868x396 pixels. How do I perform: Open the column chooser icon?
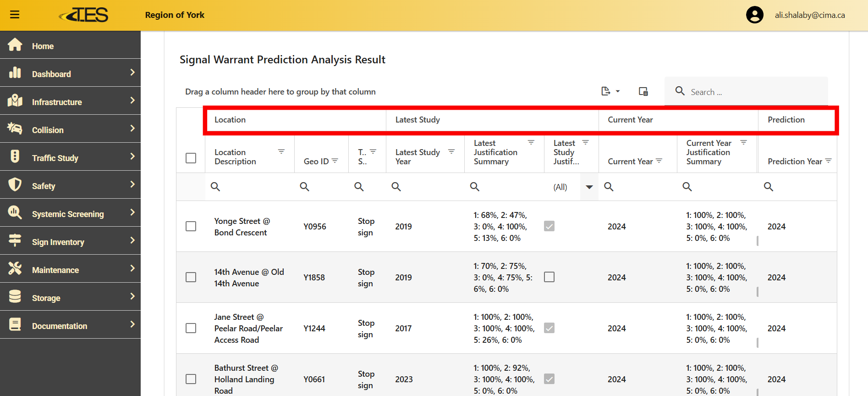coord(643,91)
